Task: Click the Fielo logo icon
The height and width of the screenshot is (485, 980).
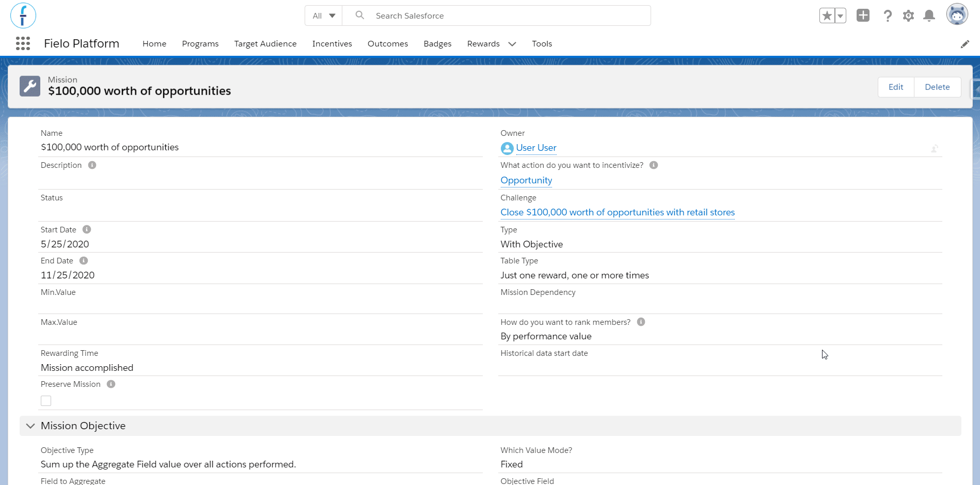Action: (x=23, y=15)
